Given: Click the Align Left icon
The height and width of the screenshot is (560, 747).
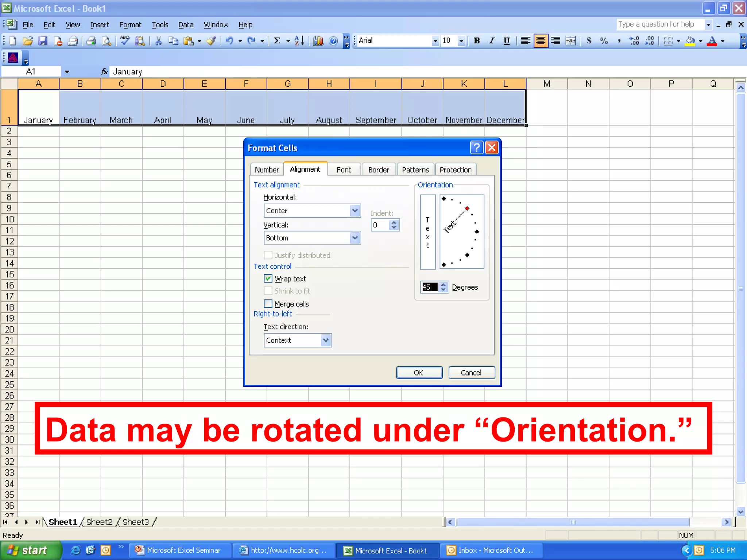Looking at the screenshot, I should coord(525,41).
